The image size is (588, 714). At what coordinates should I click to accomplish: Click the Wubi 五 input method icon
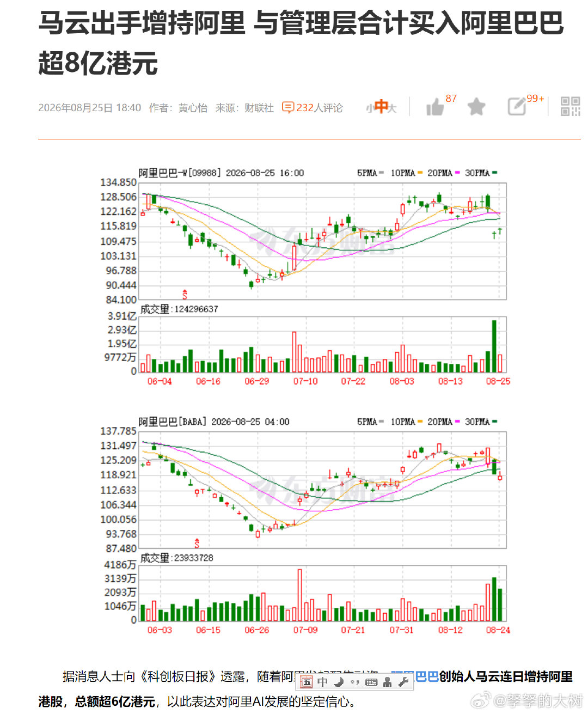click(307, 682)
